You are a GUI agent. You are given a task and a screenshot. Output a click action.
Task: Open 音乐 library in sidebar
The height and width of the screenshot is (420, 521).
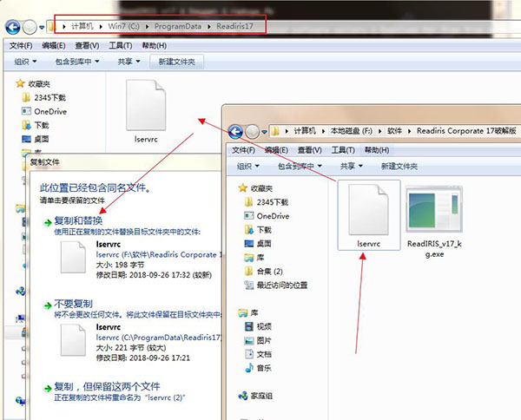click(x=264, y=369)
